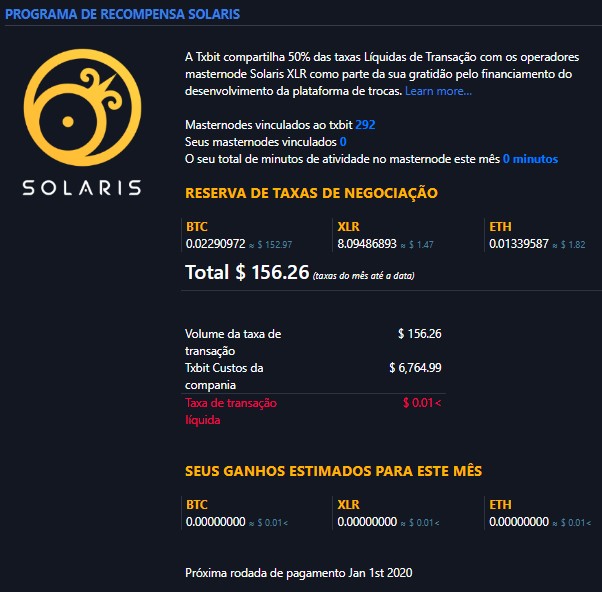Click the estimated ETH earnings 0.00000000
Image resolution: width=602 pixels, height=592 pixels.
coord(519,521)
